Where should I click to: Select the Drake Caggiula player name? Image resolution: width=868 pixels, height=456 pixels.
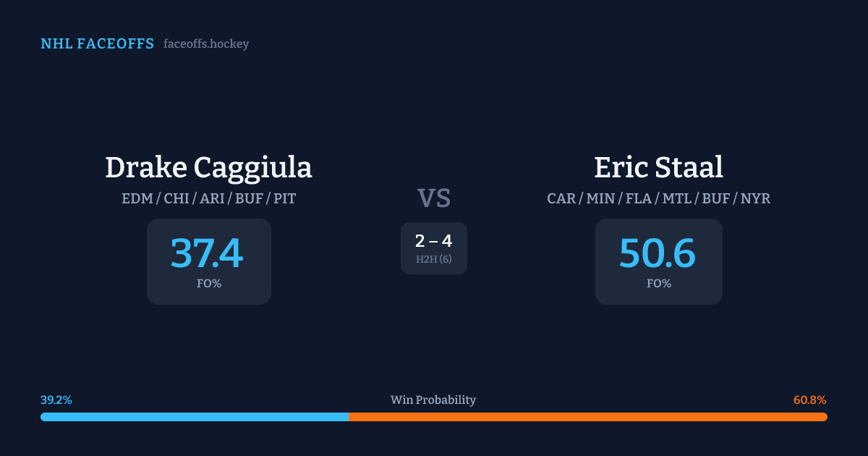click(208, 167)
